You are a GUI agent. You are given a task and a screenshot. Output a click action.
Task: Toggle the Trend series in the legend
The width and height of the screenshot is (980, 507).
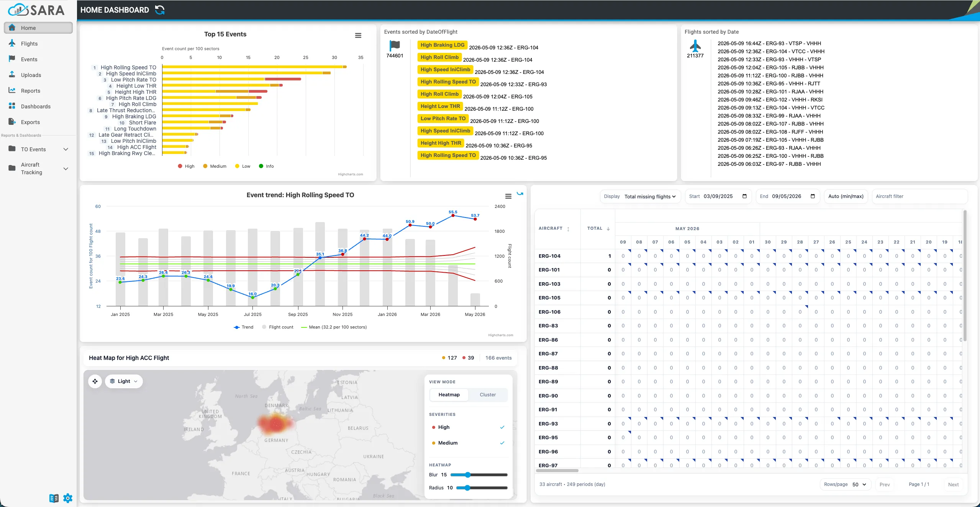(244, 327)
